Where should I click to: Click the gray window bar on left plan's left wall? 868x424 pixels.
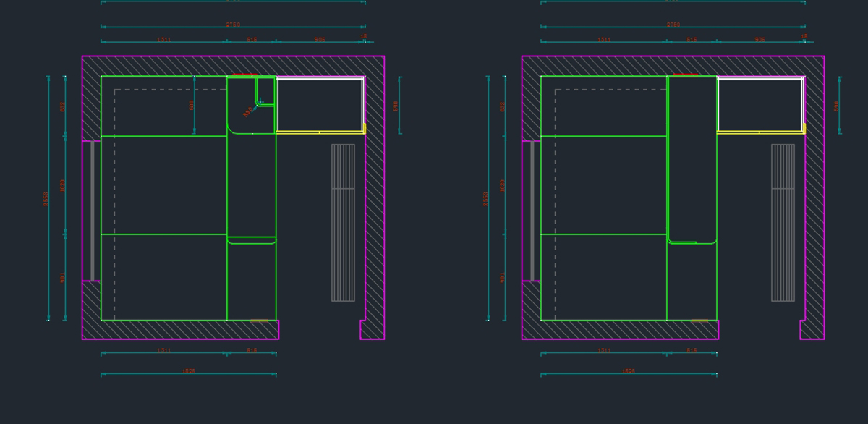[x=93, y=211]
